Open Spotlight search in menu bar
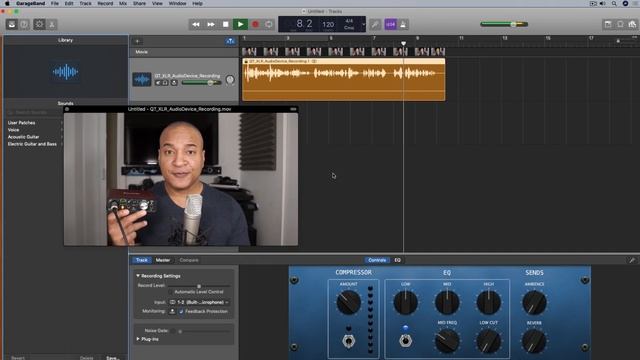Viewport: 640px width, 360px height. click(x=614, y=3)
